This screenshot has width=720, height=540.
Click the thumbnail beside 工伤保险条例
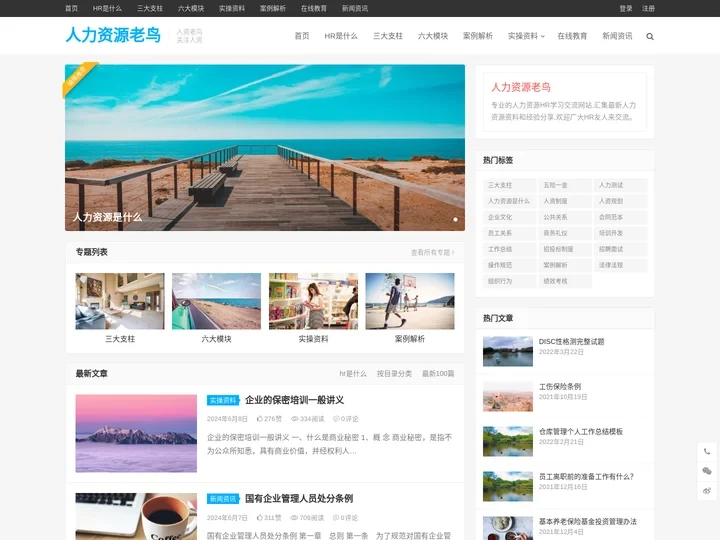click(508, 397)
